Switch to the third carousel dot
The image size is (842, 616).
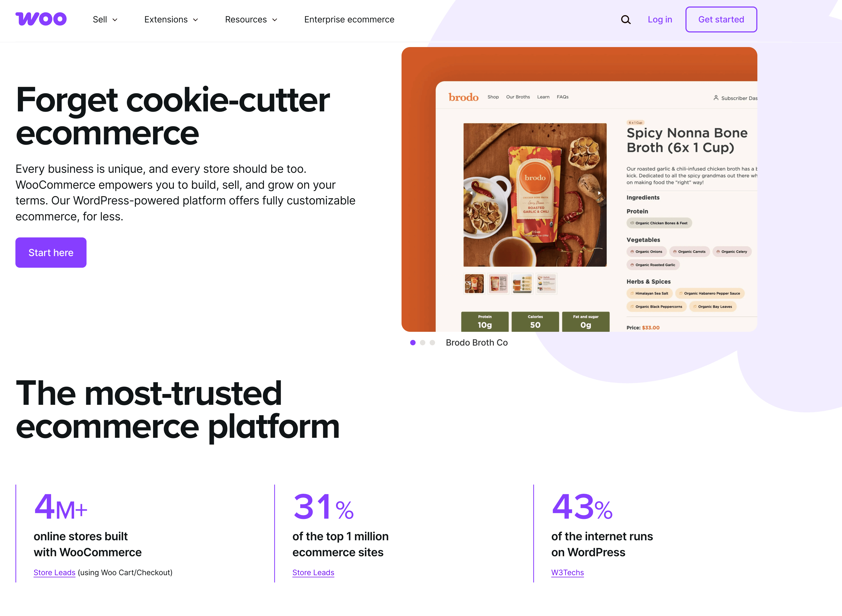(432, 343)
